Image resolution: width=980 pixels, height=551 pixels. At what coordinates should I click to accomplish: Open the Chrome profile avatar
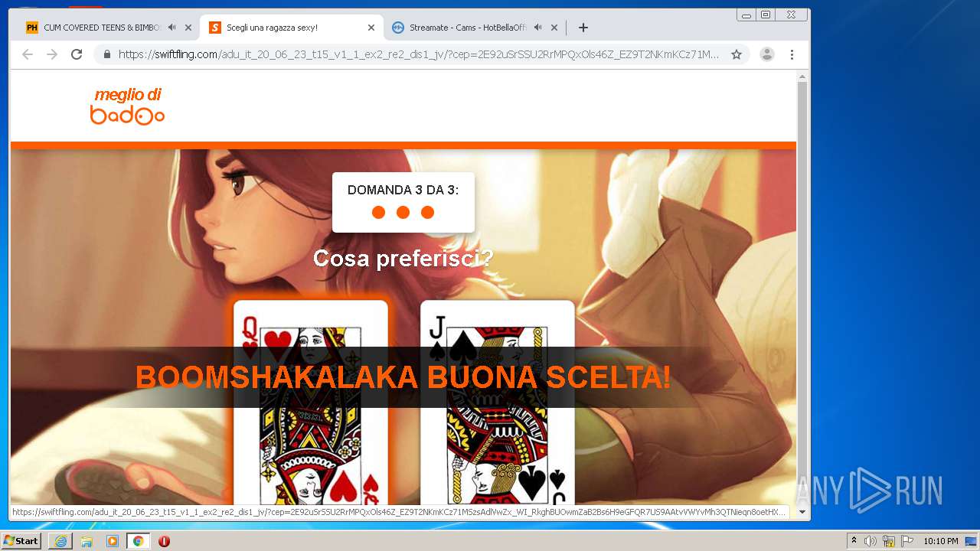(x=767, y=54)
